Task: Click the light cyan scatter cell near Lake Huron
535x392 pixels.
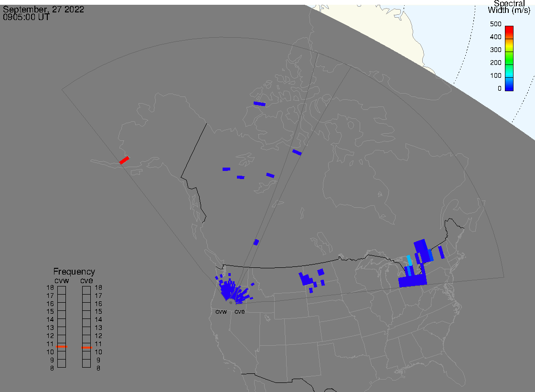Action: (409, 260)
